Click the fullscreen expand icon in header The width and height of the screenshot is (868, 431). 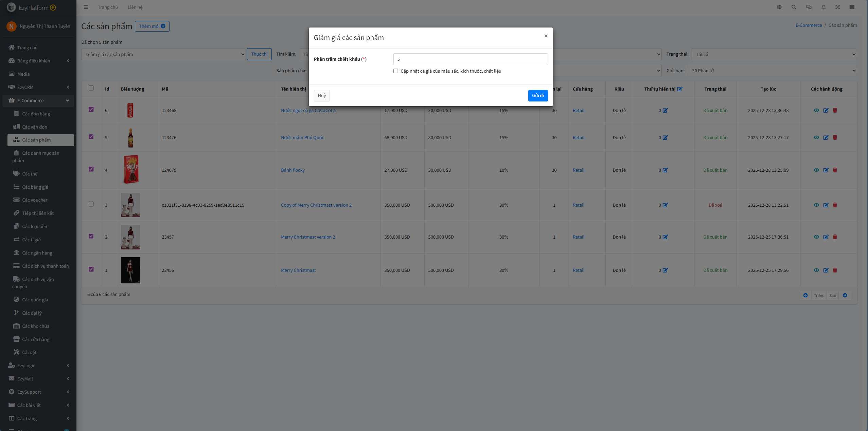pyautogui.click(x=837, y=7)
